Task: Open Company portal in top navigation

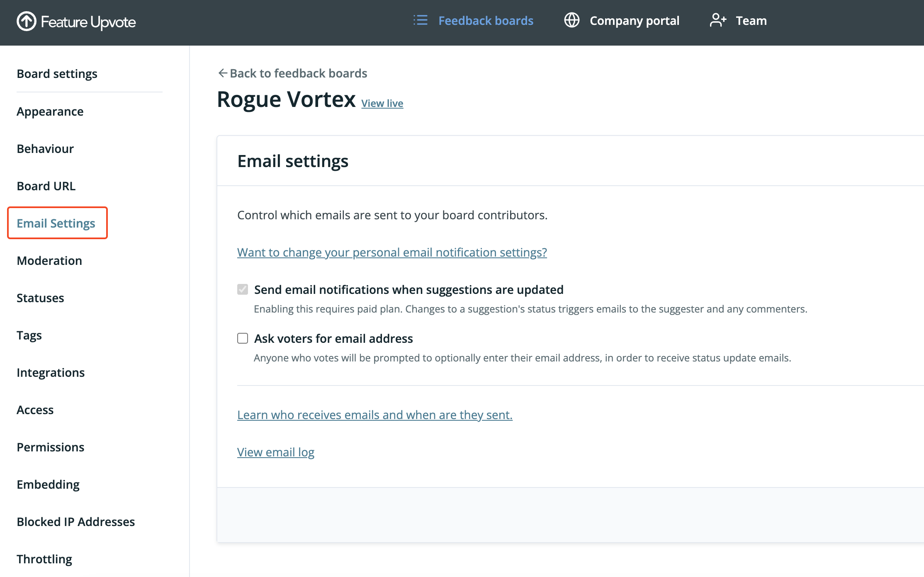Action: coord(634,21)
